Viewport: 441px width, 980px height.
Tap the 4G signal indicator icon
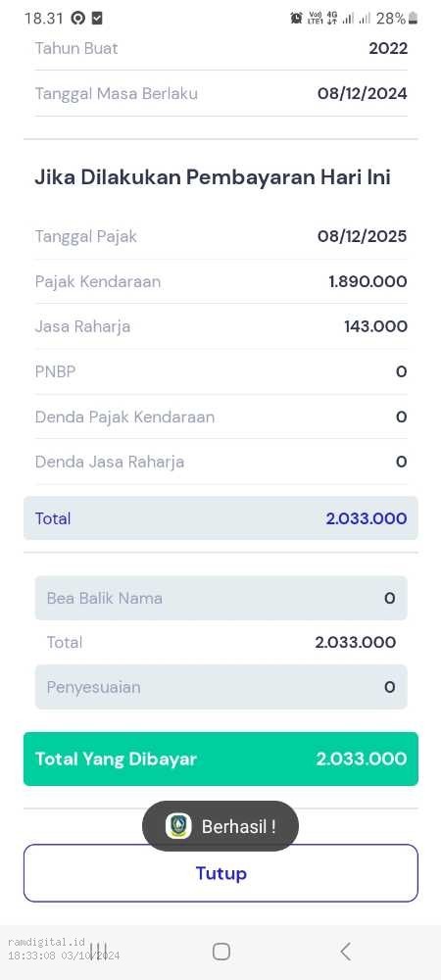(331, 18)
